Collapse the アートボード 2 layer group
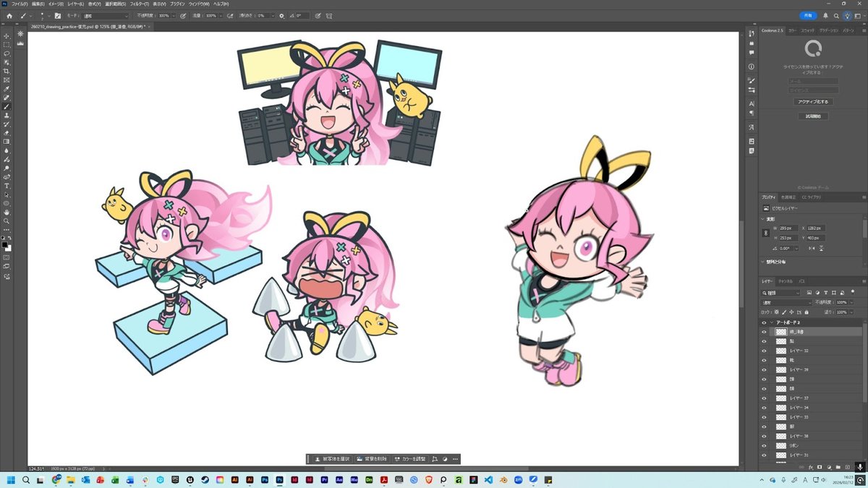Screen dimensions: 868x488 (771, 322)
